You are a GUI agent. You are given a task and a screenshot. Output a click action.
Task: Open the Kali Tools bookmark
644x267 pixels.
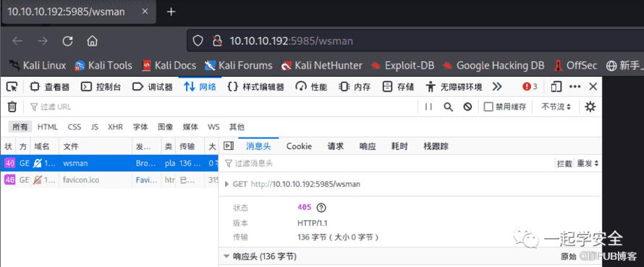pyautogui.click(x=103, y=65)
